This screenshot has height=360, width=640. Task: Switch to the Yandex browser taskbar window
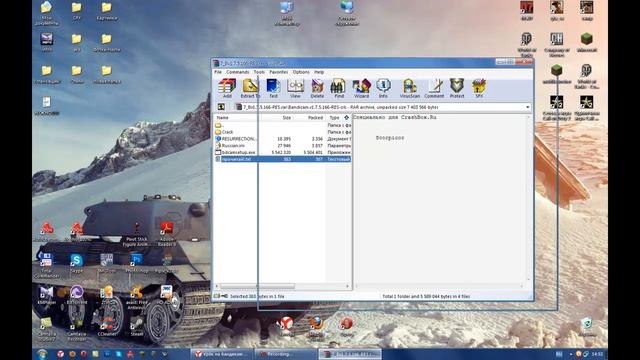tap(222, 354)
